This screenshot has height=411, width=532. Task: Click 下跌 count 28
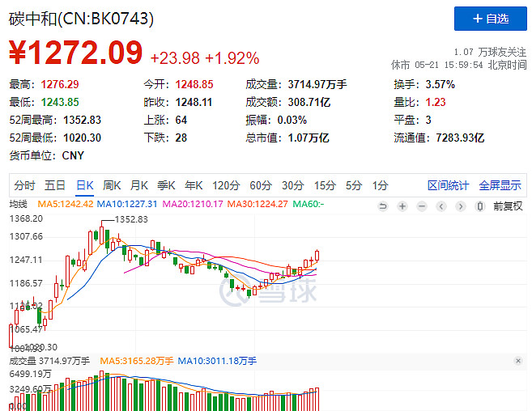(181, 138)
